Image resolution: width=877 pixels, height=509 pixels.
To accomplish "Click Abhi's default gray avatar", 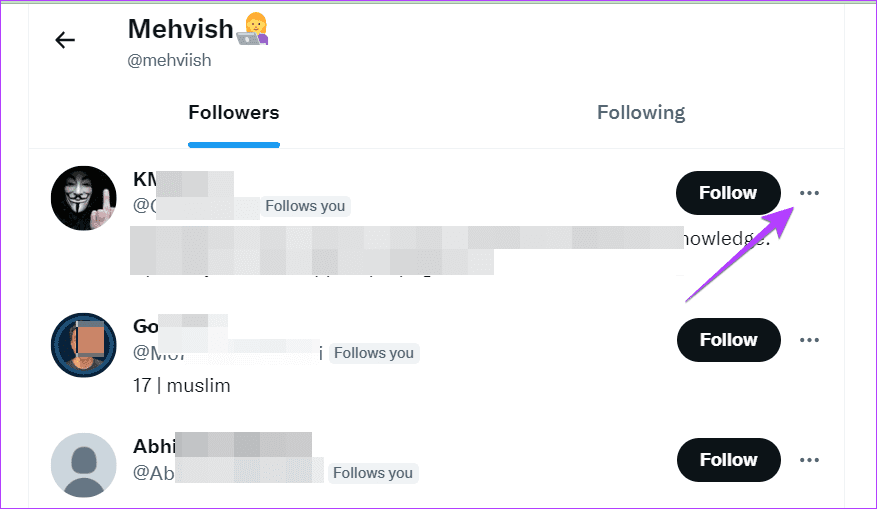I will point(84,465).
